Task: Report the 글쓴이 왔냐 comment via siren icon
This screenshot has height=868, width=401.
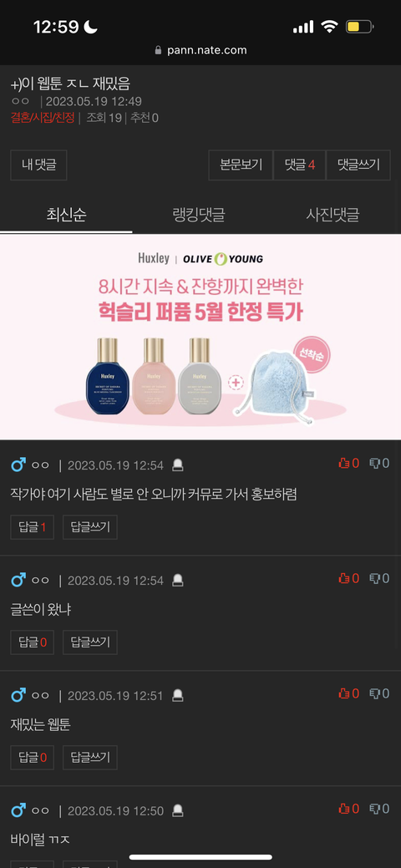Action: pyautogui.click(x=177, y=580)
